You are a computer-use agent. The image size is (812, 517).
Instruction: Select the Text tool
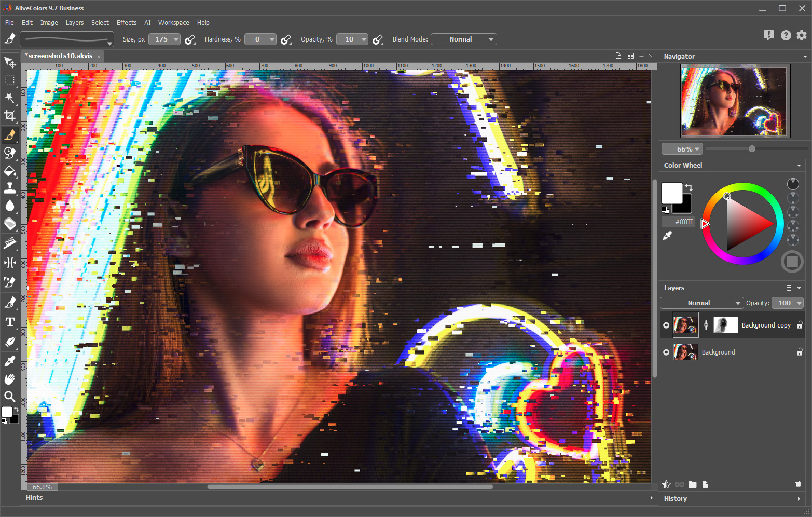tap(9, 322)
